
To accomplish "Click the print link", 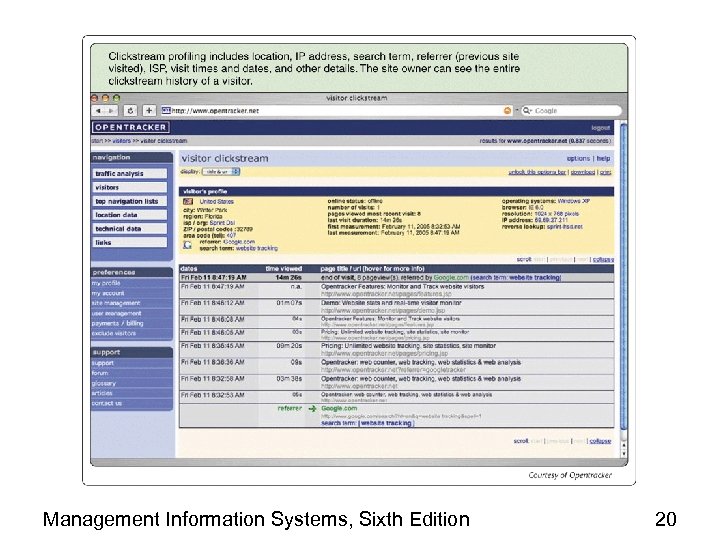I will [x=606, y=172].
